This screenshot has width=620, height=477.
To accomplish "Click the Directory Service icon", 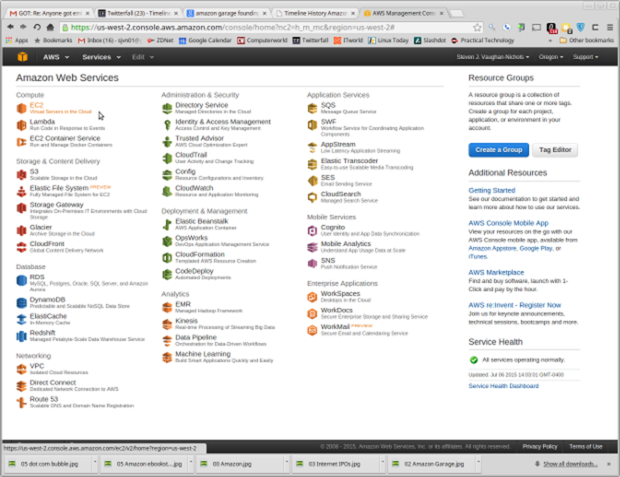I will pyautogui.click(x=167, y=108).
